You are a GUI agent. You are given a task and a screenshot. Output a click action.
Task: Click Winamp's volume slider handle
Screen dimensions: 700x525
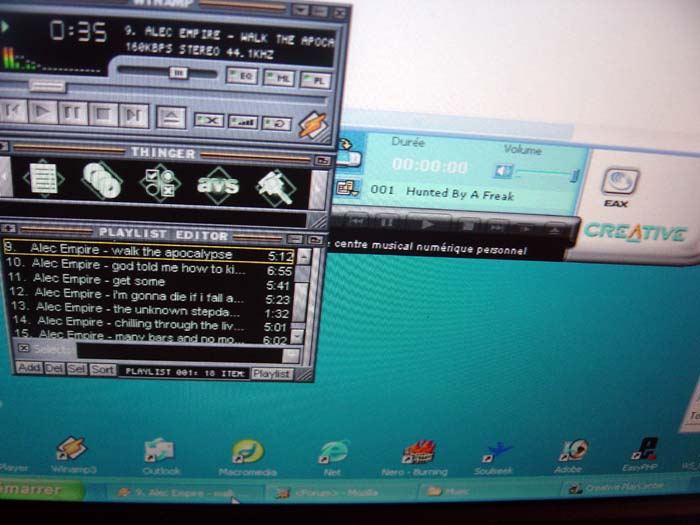[179, 73]
